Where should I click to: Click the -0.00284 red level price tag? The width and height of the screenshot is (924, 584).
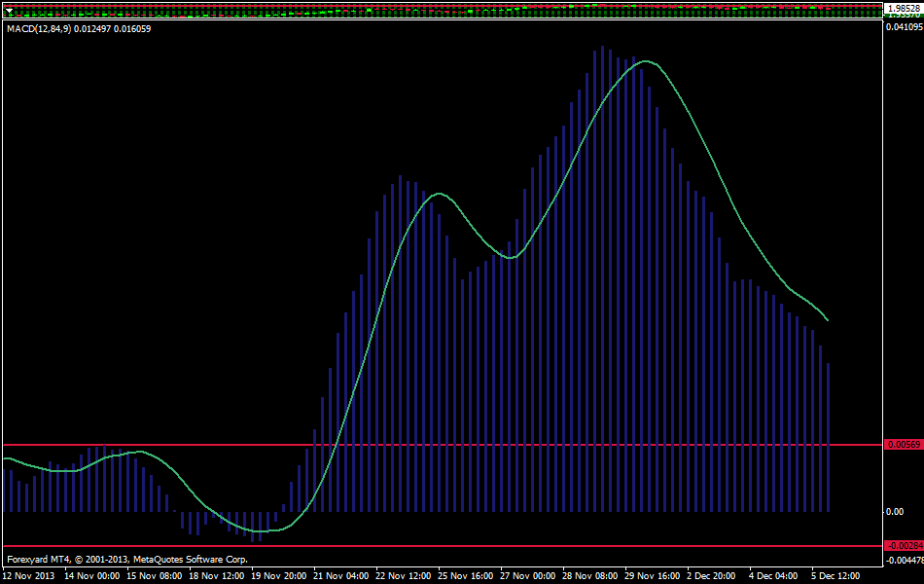point(901,546)
